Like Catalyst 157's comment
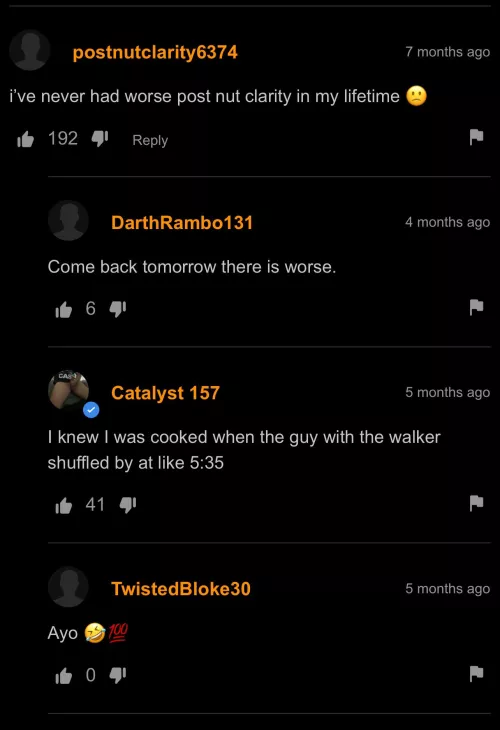The width and height of the screenshot is (500, 730). [64, 505]
